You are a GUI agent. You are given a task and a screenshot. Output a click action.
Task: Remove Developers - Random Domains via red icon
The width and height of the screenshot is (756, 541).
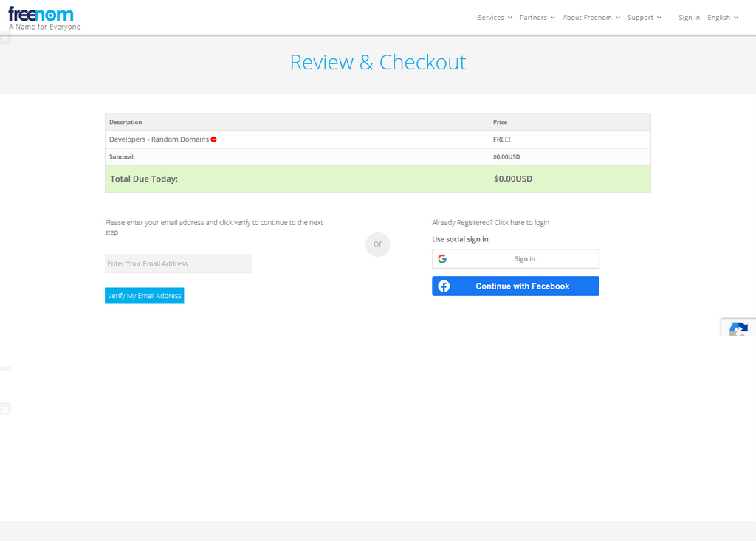(x=213, y=139)
